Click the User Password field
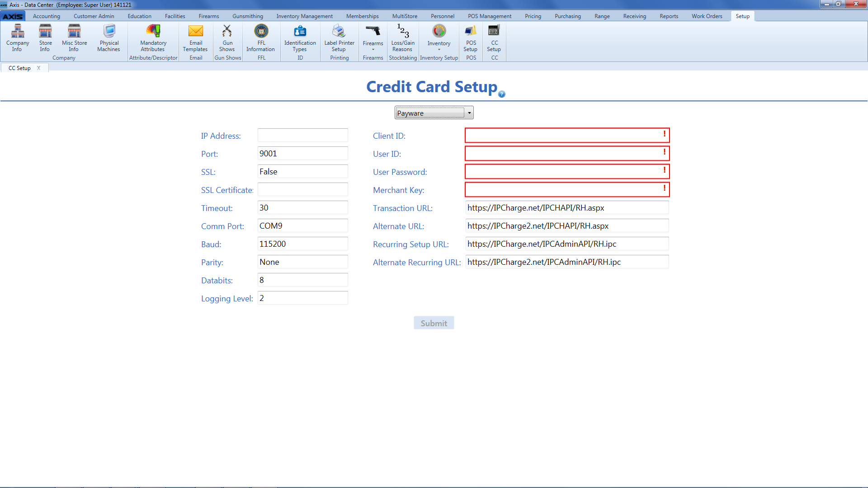868x488 pixels. tap(567, 171)
